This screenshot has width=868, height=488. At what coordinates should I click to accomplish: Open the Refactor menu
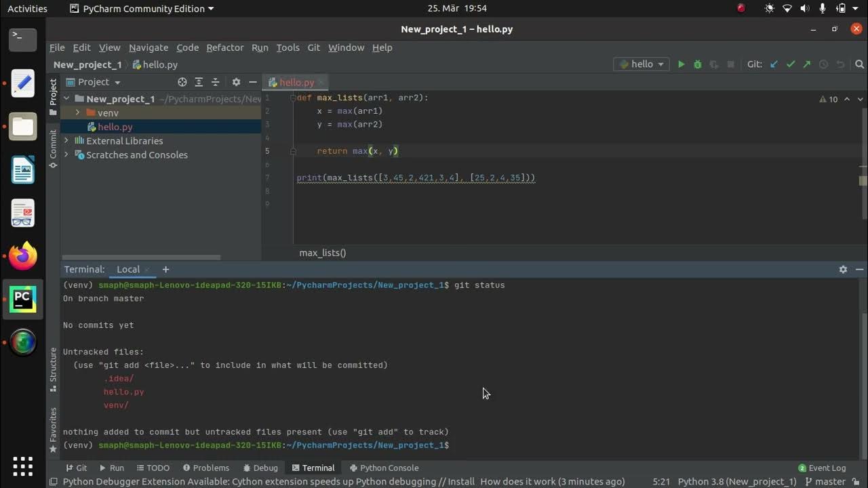tap(225, 47)
